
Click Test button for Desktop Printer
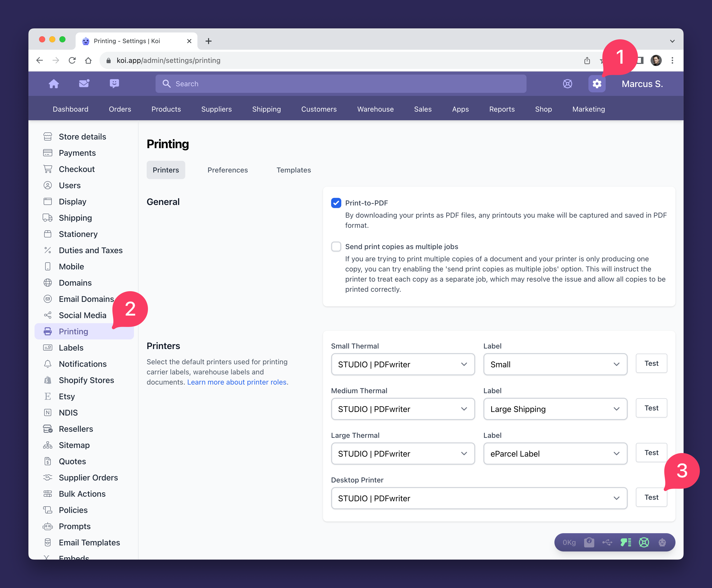[x=651, y=497]
